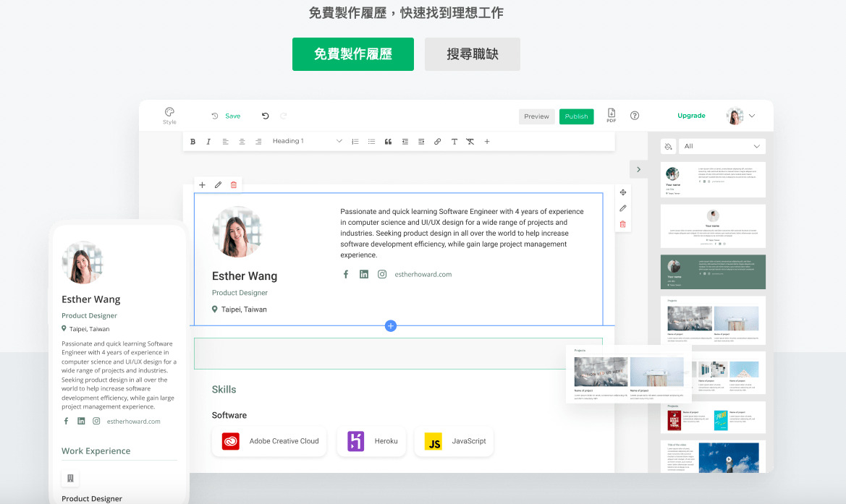This screenshot has height=504, width=846.
Task: Open the help question mark
Action: click(635, 116)
